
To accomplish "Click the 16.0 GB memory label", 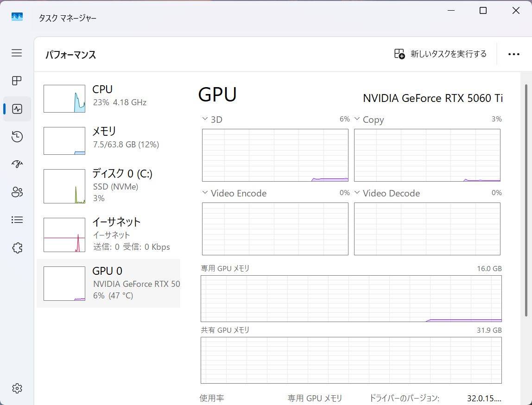I will pos(489,269).
